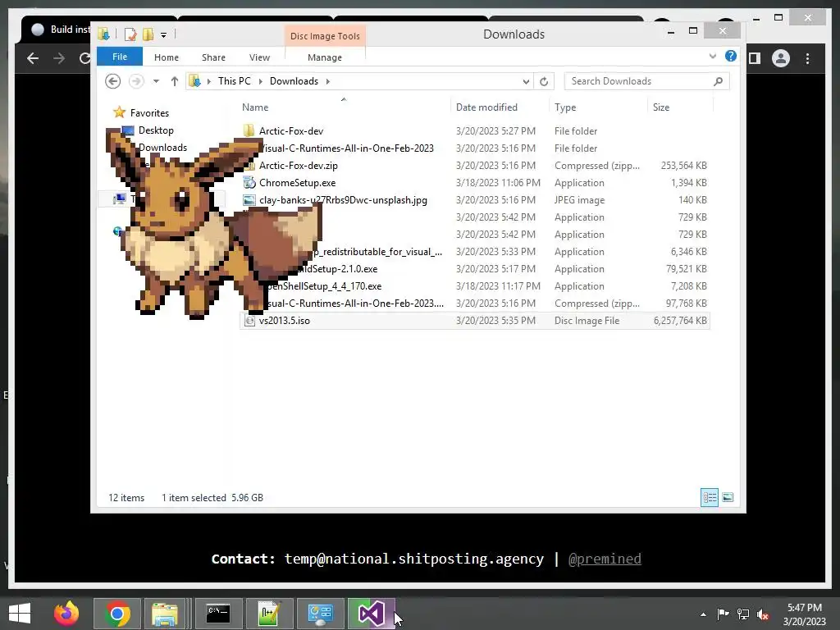Click 'Downloads' in the address breadcrumb

294,81
